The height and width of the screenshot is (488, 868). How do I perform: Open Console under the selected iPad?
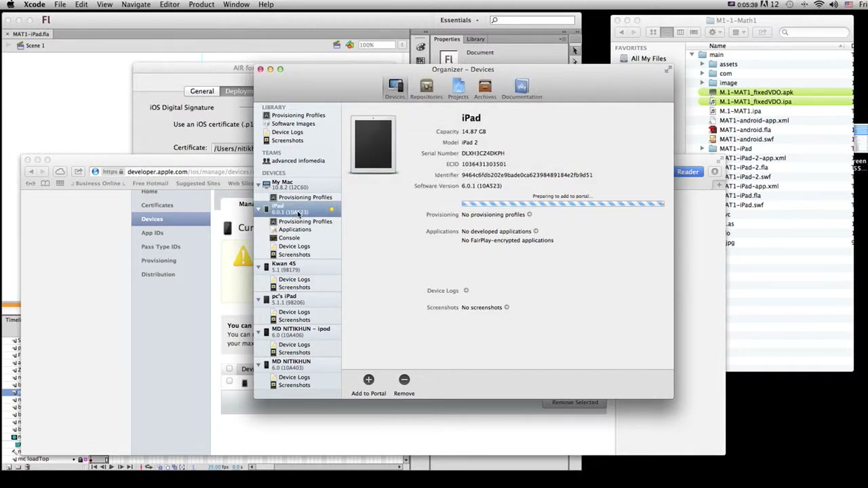click(289, 238)
